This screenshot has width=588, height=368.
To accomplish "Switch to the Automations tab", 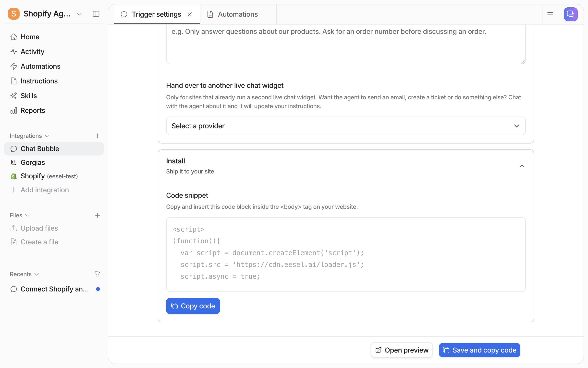I will tap(238, 14).
